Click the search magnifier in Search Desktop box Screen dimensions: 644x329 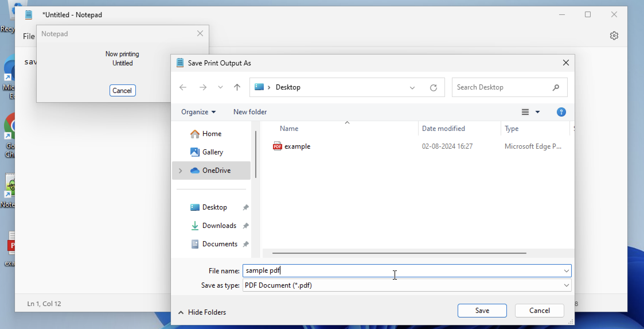[x=556, y=87]
